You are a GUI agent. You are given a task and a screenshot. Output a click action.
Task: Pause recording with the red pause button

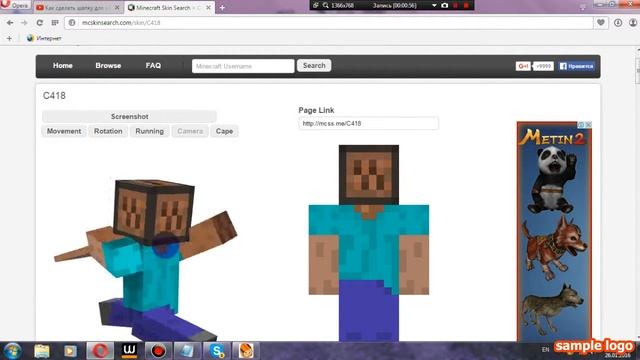pos(456,6)
